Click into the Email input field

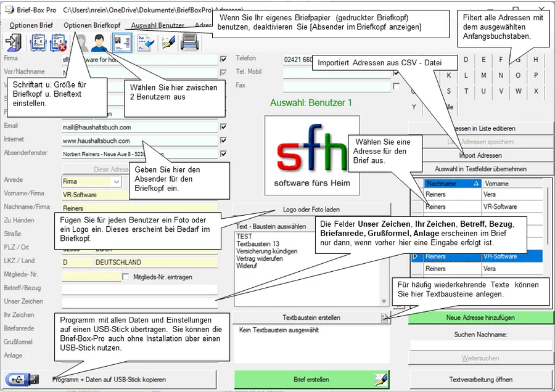(x=139, y=128)
